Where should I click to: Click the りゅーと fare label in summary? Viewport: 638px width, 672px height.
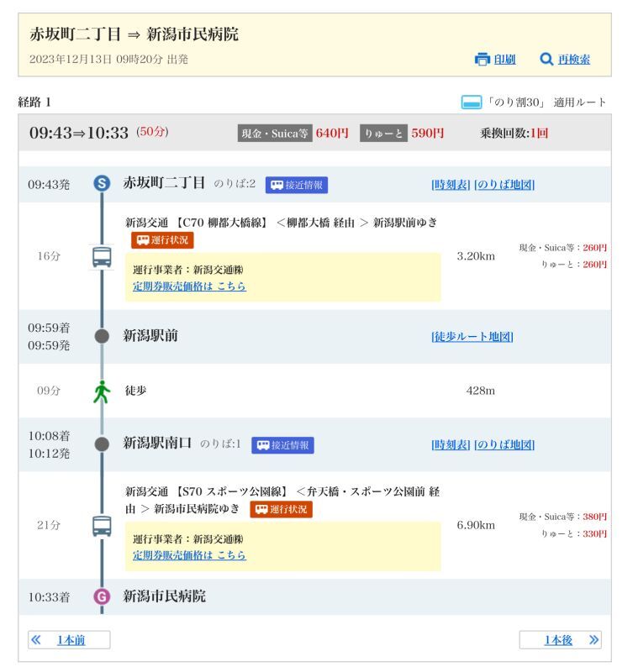(383, 134)
